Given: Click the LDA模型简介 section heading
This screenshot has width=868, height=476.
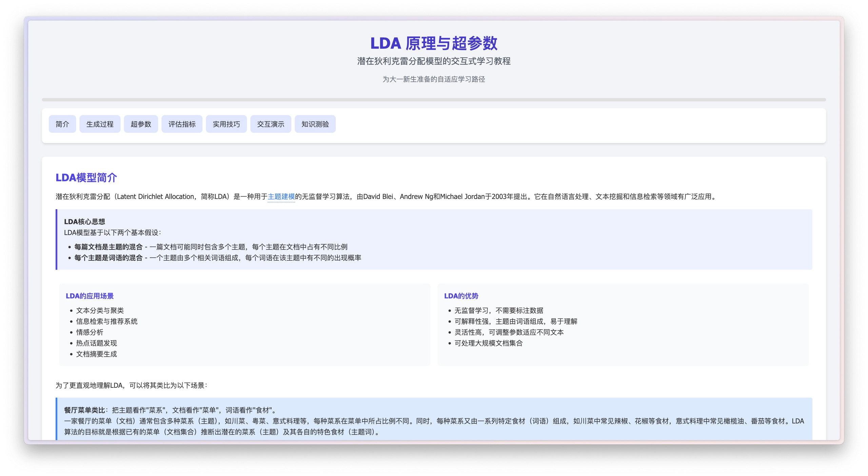Looking at the screenshot, I should coord(86,178).
